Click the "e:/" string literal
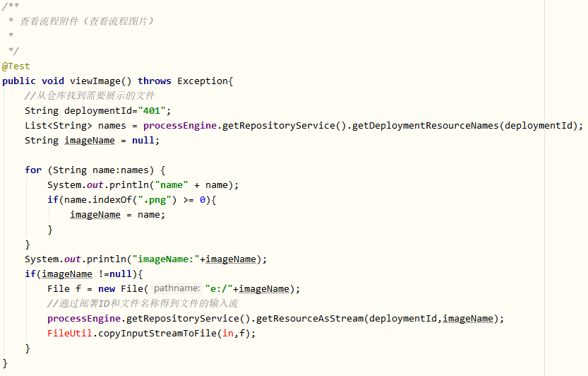The image size is (588, 376). (219, 289)
